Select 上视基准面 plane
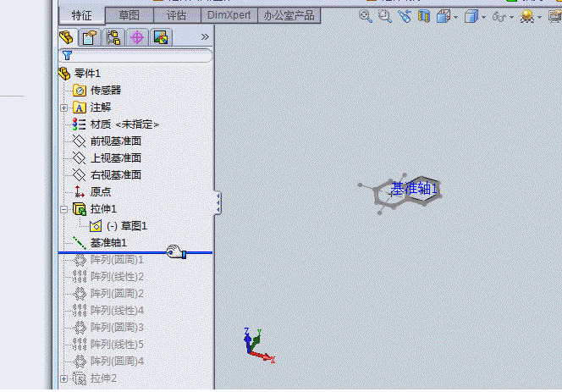The width and height of the screenshot is (562, 392). tap(115, 158)
